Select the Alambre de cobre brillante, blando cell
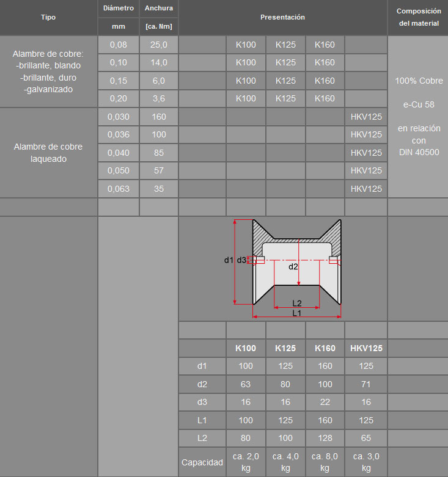Screen dimensions: 448x477 (48, 71)
